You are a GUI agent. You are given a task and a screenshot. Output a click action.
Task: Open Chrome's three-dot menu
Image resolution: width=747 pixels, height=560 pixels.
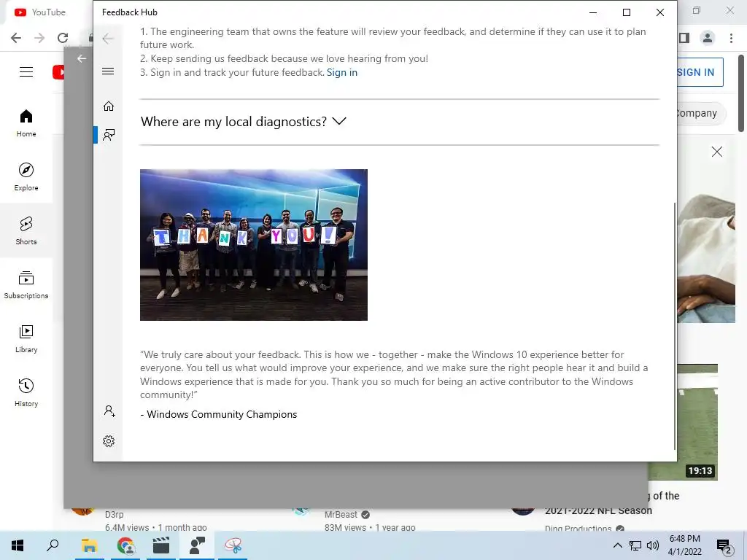click(731, 38)
